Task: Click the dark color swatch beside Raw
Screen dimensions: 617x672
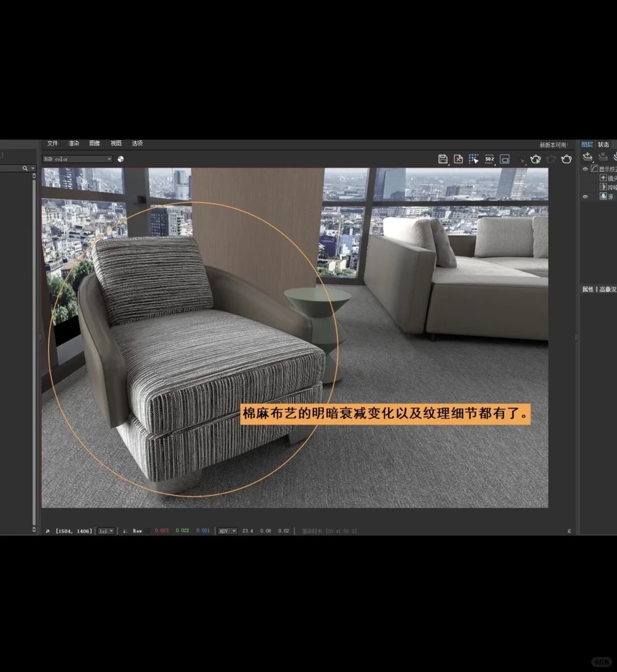Action: point(147,531)
